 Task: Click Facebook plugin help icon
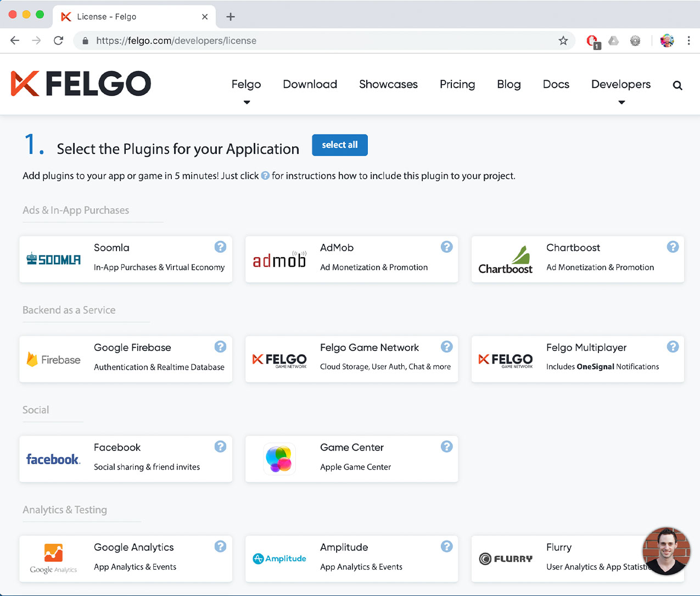click(x=220, y=447)
